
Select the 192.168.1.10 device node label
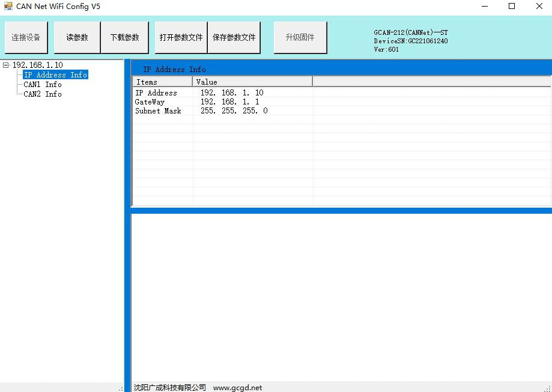pyautogui.click(x=37, y=65)
